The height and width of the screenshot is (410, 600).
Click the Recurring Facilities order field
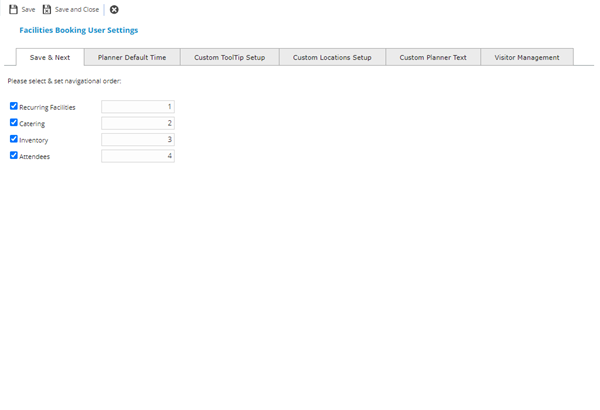[137, 106]
